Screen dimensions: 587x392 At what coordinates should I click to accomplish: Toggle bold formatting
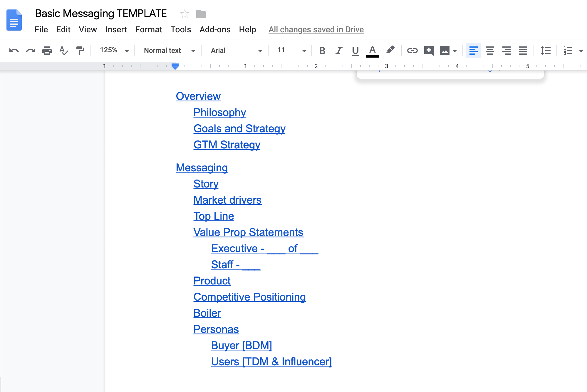[322, 51]
